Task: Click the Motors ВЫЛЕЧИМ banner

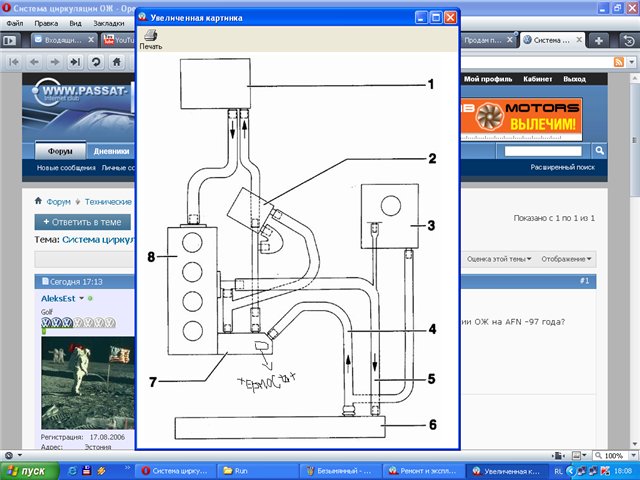Action: 521,119
